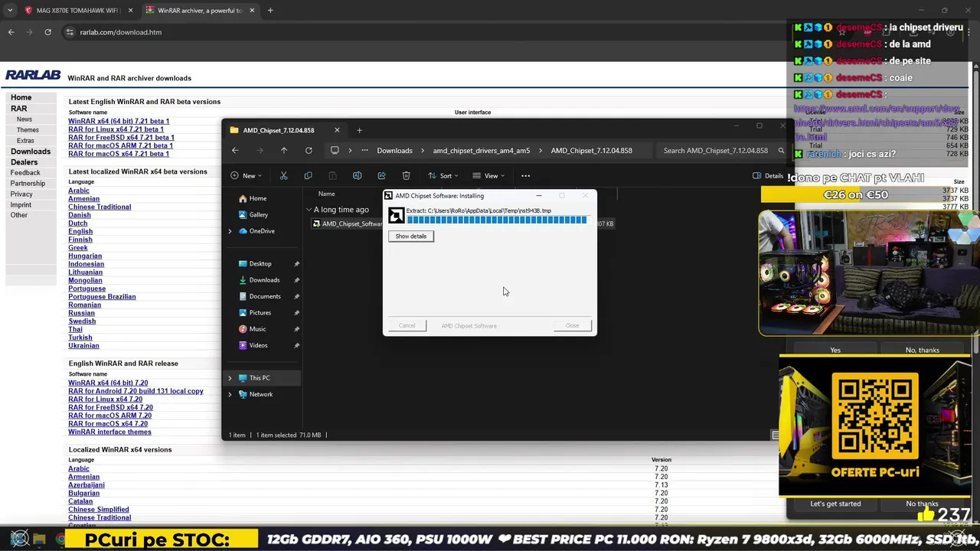Click the Ukrainian language link
Image resolution: width=980 pixels, height=551 pixels.
(83, 345)
